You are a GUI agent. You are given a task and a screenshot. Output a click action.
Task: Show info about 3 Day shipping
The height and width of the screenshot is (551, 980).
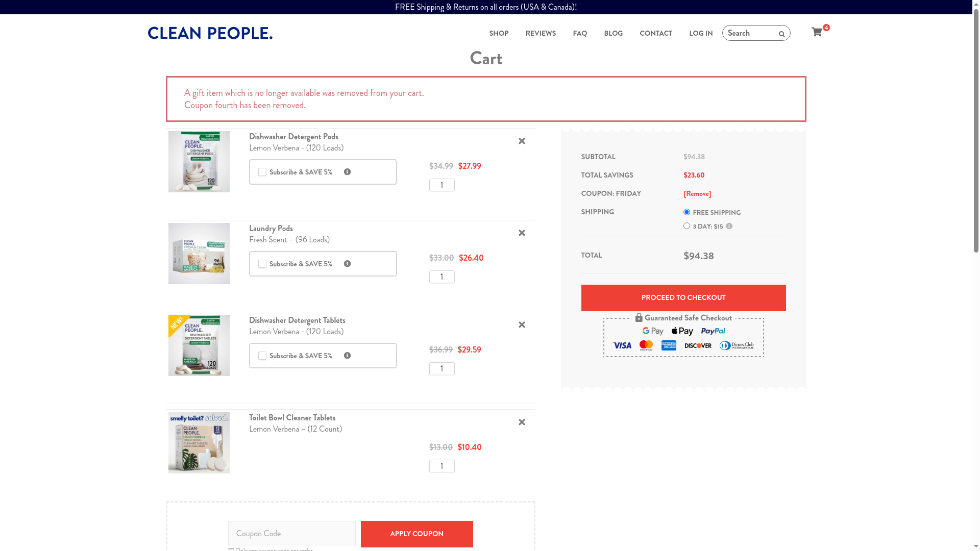click(x=729, y=226)
